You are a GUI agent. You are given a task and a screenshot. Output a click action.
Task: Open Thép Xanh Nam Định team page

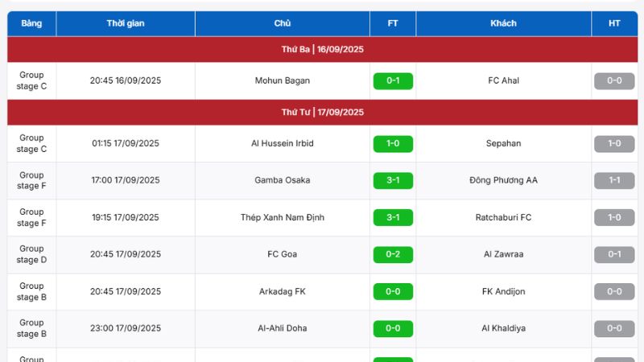(282, 217)
